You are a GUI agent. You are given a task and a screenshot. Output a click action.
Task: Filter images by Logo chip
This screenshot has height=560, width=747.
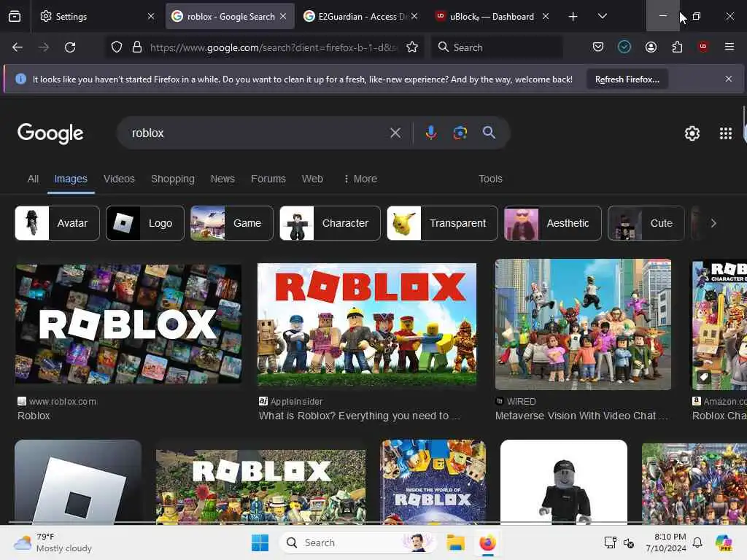pyautogui.click(x=145, y=223)
